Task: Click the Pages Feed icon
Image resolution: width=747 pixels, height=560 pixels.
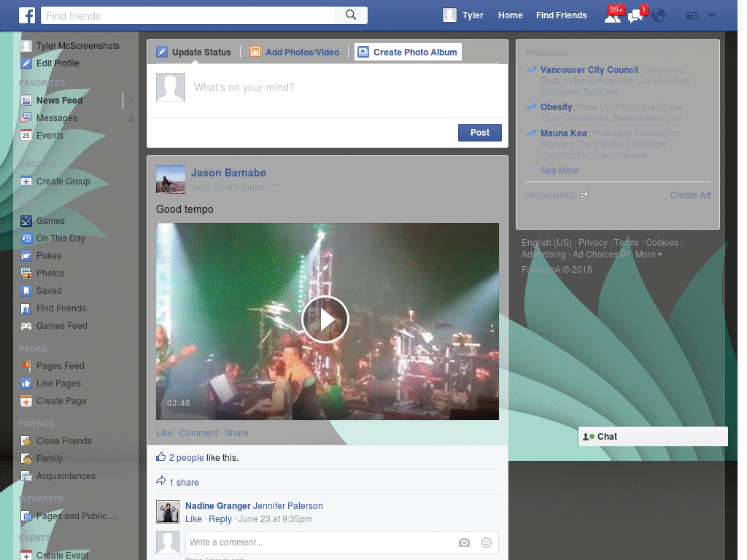Action: coord(26,366)
